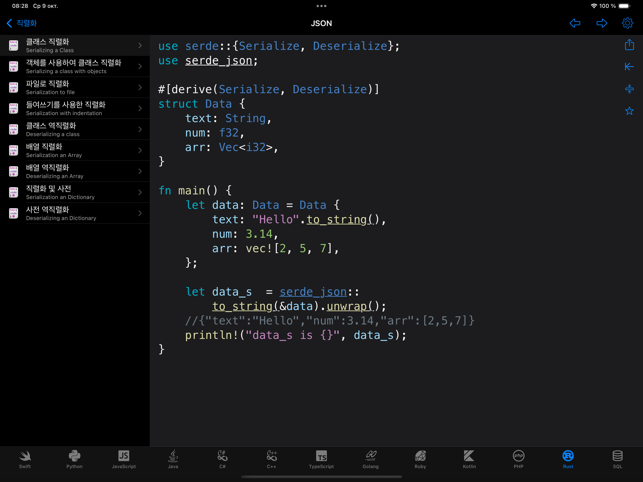Screen dimensions: 643x482
Task: Tap the three-dot multitasking menu
Action: pos(321,6)
